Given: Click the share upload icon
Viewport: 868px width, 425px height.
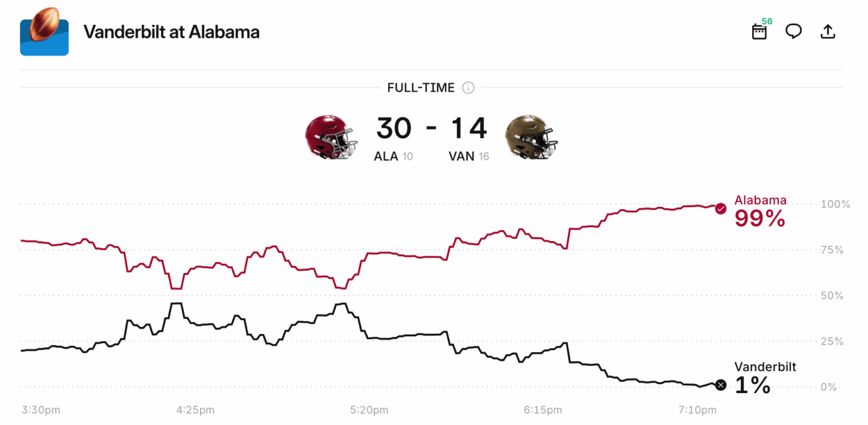Looking at the screenshot, I should click(828, 31).
